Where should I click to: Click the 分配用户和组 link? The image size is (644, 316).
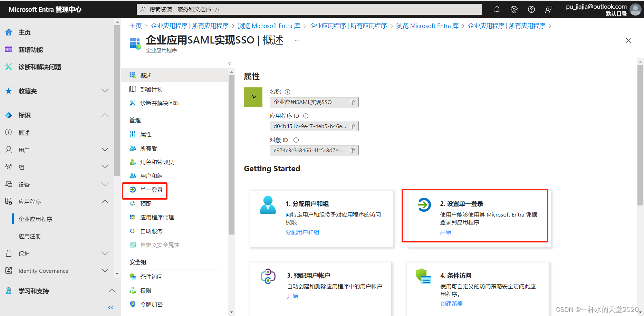pyautogui.click(x=302, y=232)
